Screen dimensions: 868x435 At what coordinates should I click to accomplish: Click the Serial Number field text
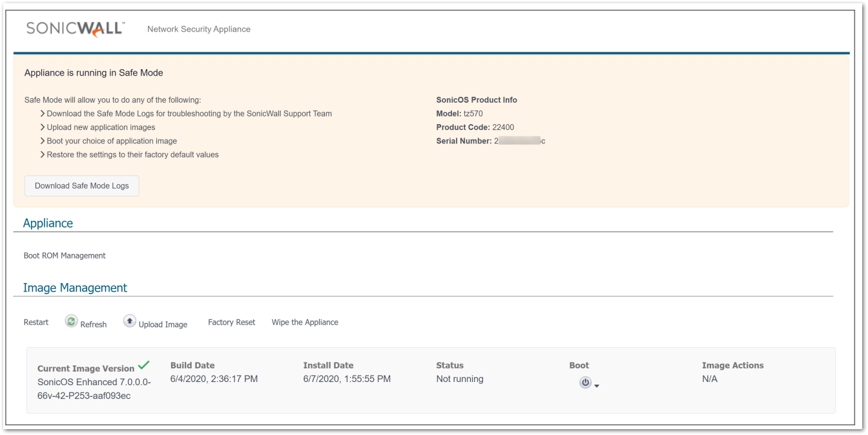pyautogui.click(x=491, y=141)
